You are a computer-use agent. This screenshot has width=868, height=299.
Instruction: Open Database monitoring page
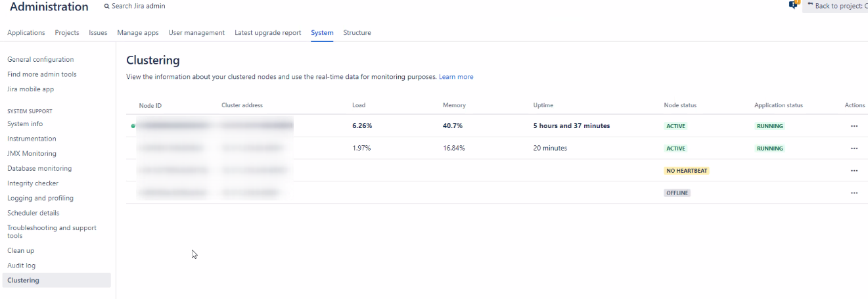39,168
